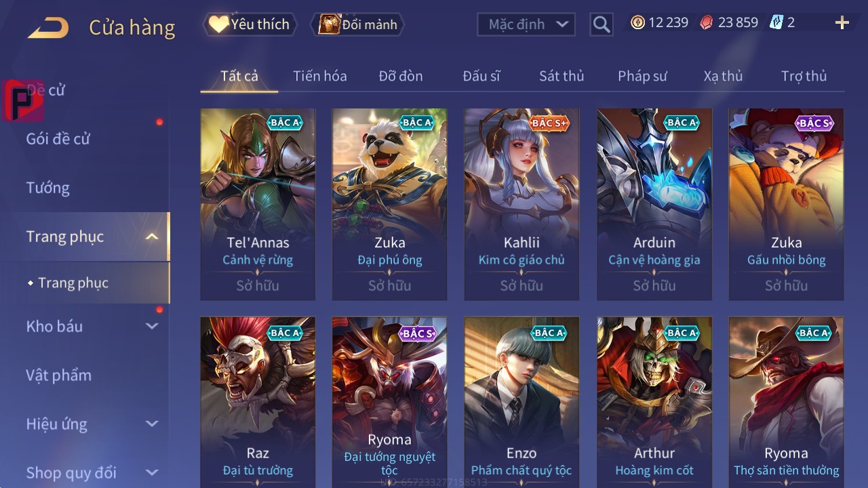Image resolution: width=868 pixels, height=488 pixels.
Task: Select the Trang phục sub-item in sidebar
Action: (x=73, y=283)
